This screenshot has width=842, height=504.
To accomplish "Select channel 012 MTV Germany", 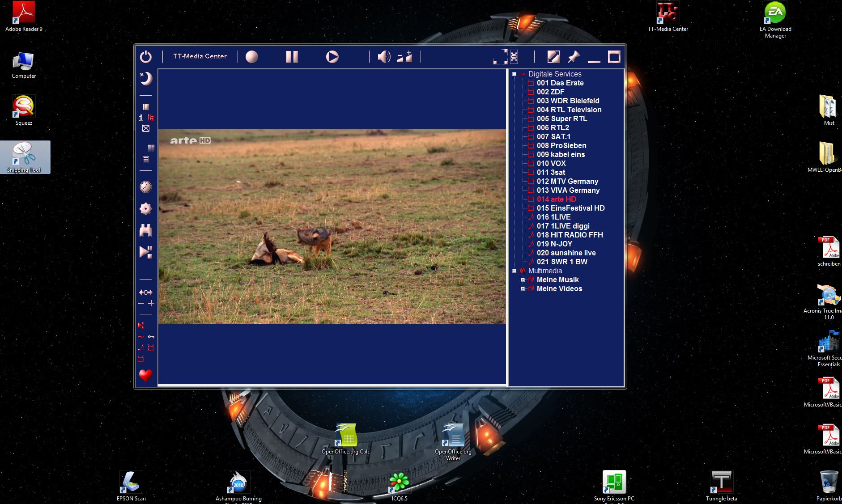I will pos(568,182).
